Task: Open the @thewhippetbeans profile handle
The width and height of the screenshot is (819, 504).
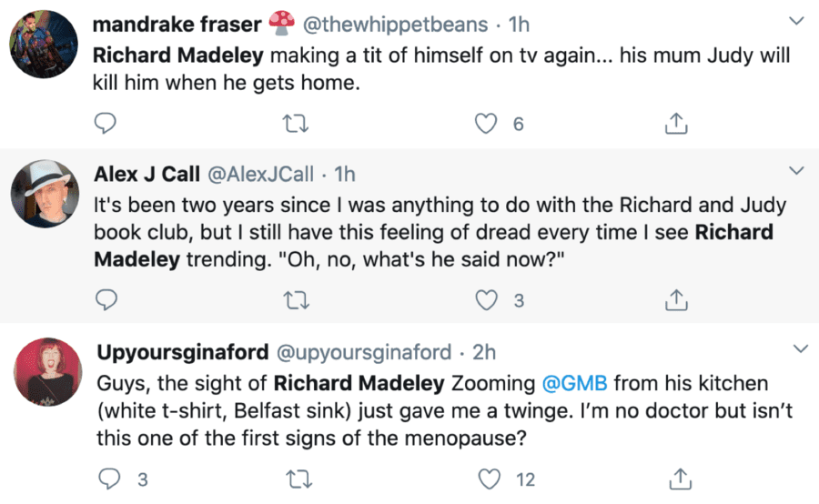Action: (x=392, y=24)
